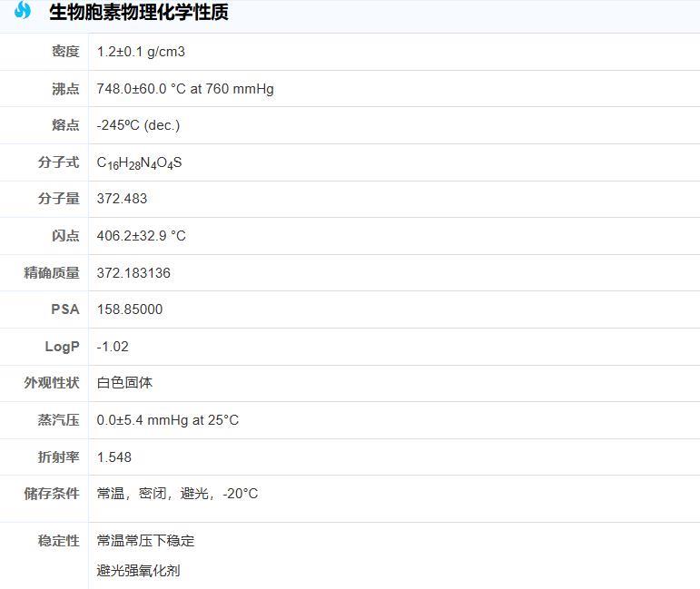Select the 外观性状 value 白色固体
This screenshot has width=700, height=589.
point(124,383)
